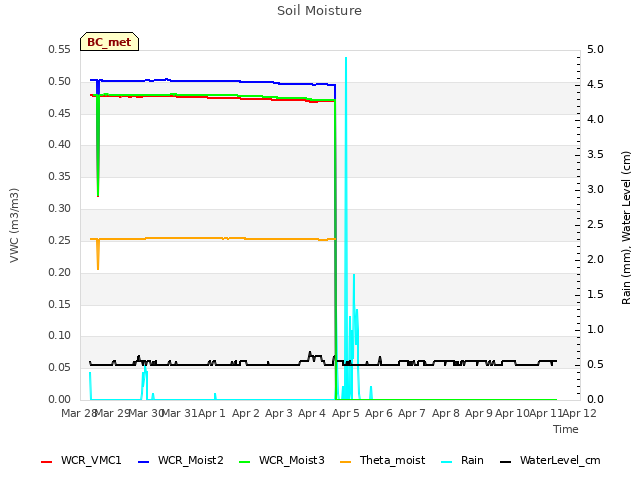Click the black WaterLevel_cm legend swatch
Image resolution: width=640 pixels, height=480 pixels.
506,462
